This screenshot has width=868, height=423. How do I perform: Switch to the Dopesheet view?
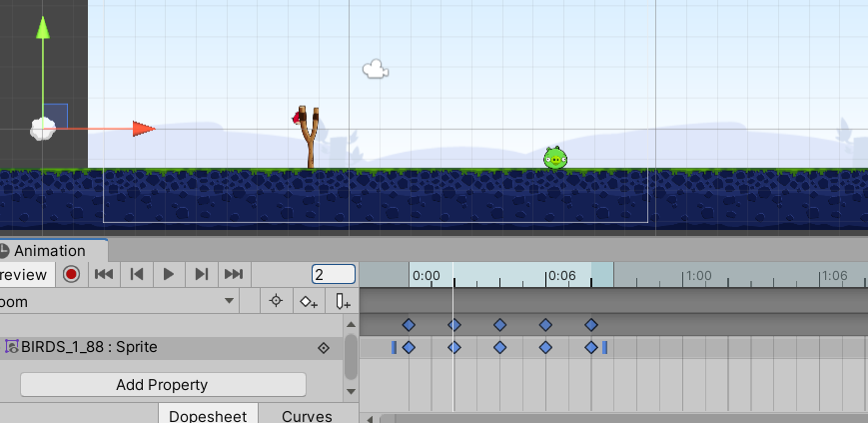click(208, 416)
